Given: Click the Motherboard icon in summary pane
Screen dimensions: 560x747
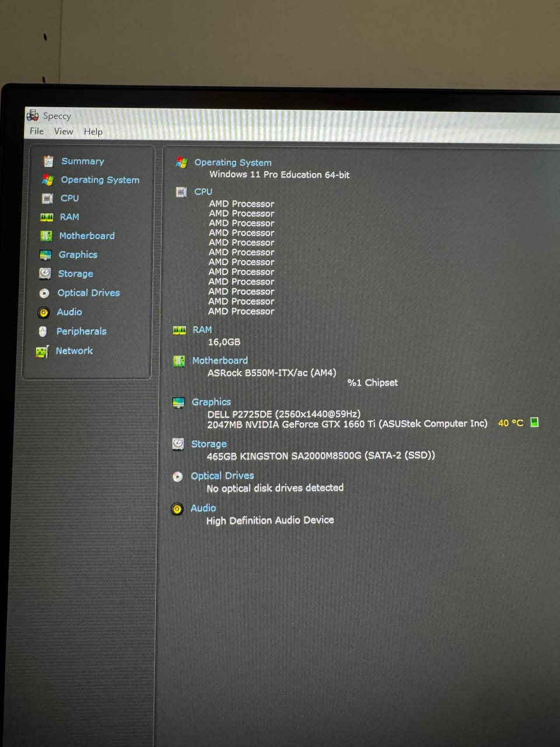Looking at the screenshot, I should 179,361.
